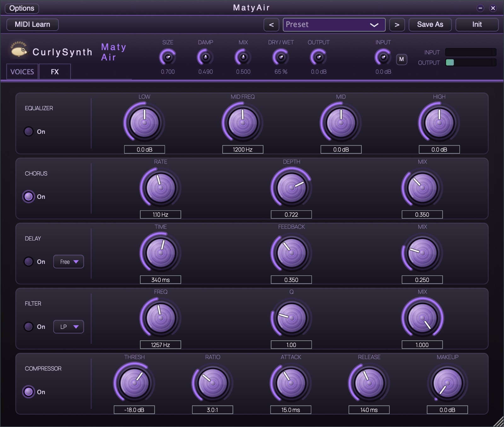This screenshot has width=504, height=427.
Task: Click the Mid Freq 1200 Hz value field
Action: click(x=243, y=149)
